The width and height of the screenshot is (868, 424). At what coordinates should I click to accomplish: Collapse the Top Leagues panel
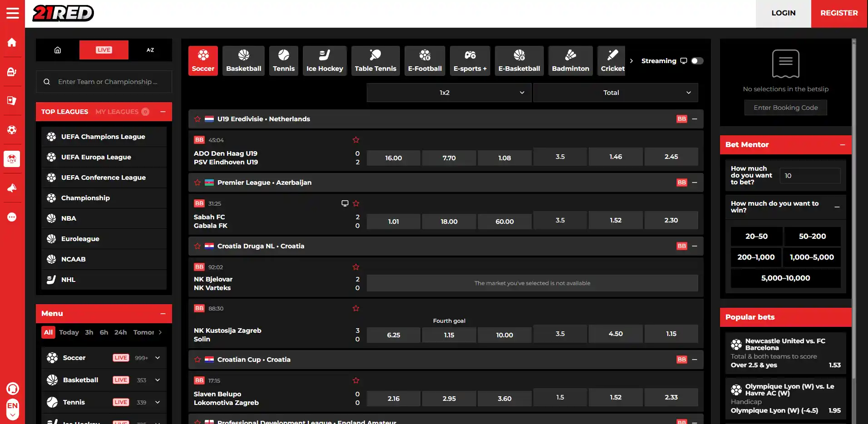click(x=163, y=112)
